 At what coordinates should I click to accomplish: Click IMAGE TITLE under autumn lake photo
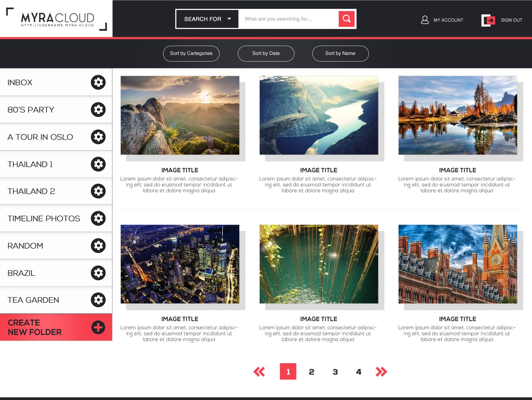click(458, 170)
